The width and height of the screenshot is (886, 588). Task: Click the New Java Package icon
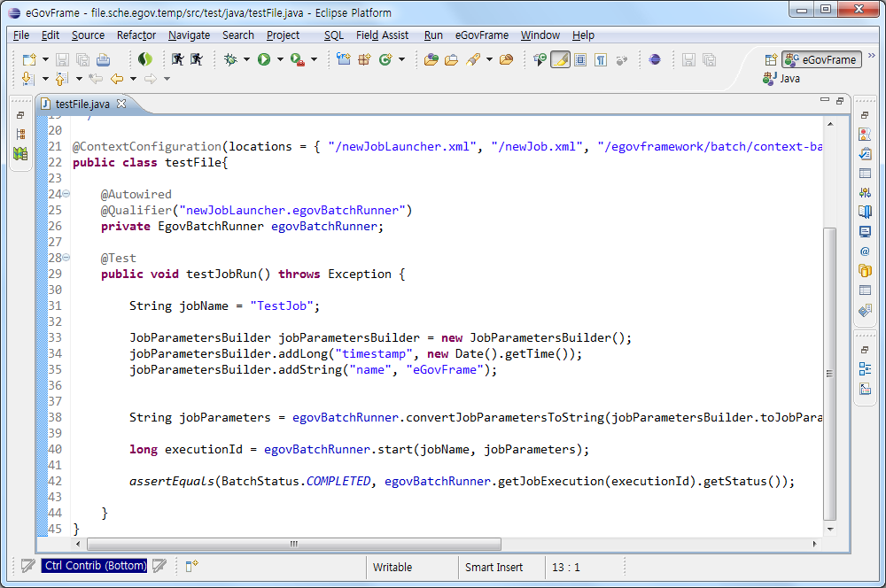(364, 59)
